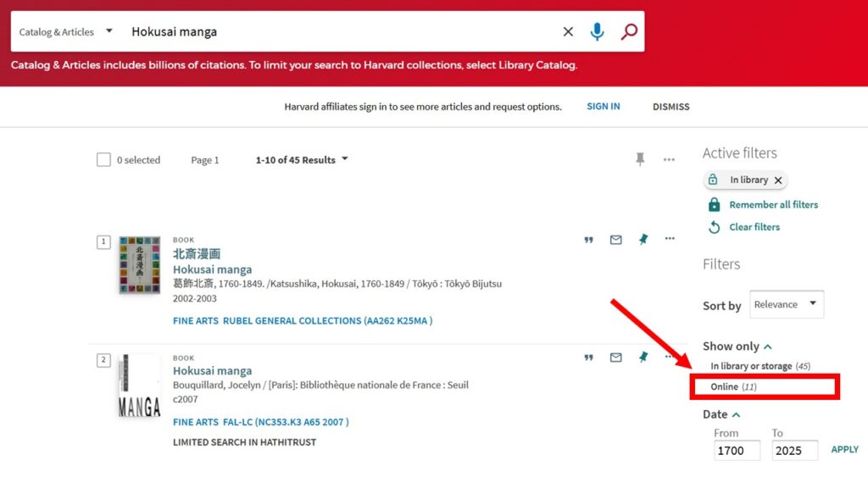The image size is (868, 488).
Task: Pin the second result by Bouquillard
Action: tap(643, 358)
